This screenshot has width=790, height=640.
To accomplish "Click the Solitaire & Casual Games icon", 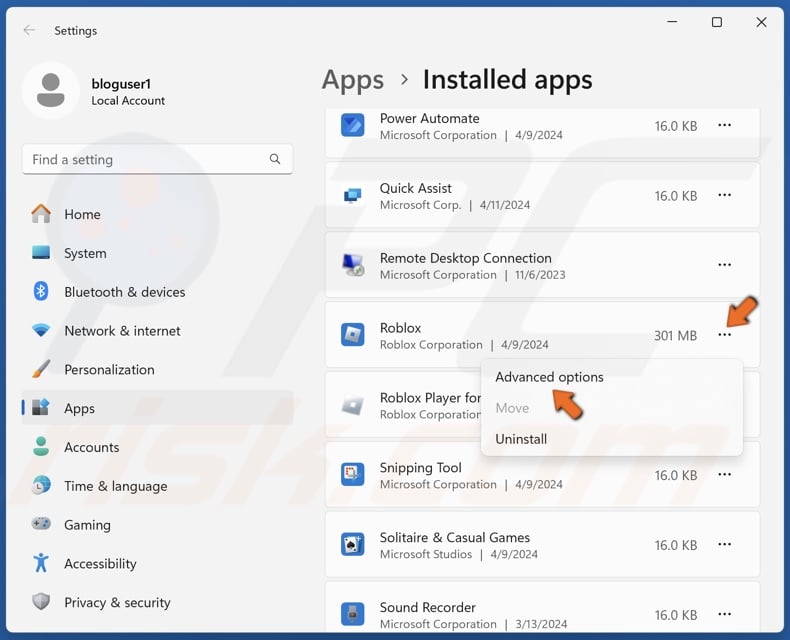I will coord(352,545).
